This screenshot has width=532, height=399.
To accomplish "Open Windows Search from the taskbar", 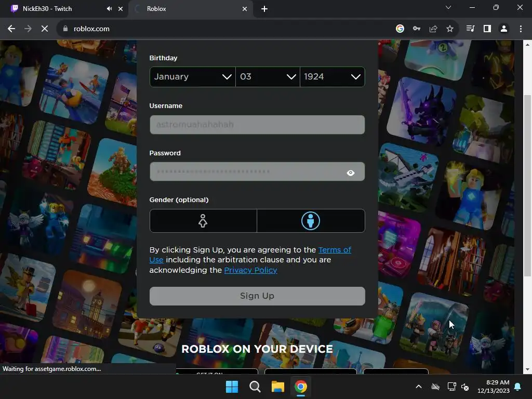I will point(255,387).
